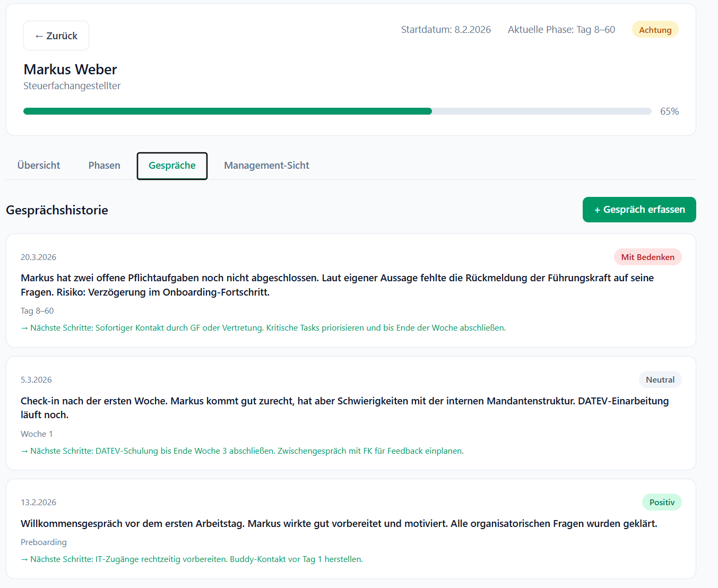Click the Markus Weber name heading

click(x=70, y=70)
